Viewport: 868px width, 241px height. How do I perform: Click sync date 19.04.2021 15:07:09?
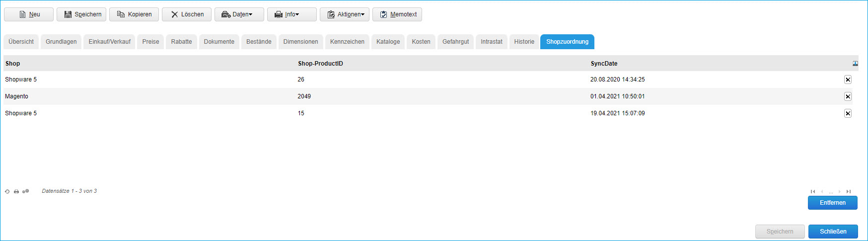[617, 113]
